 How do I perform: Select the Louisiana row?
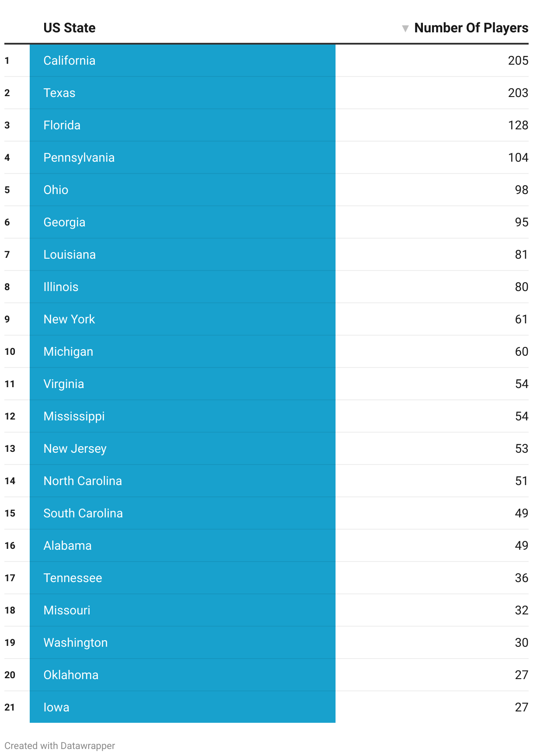pos(266,254)
